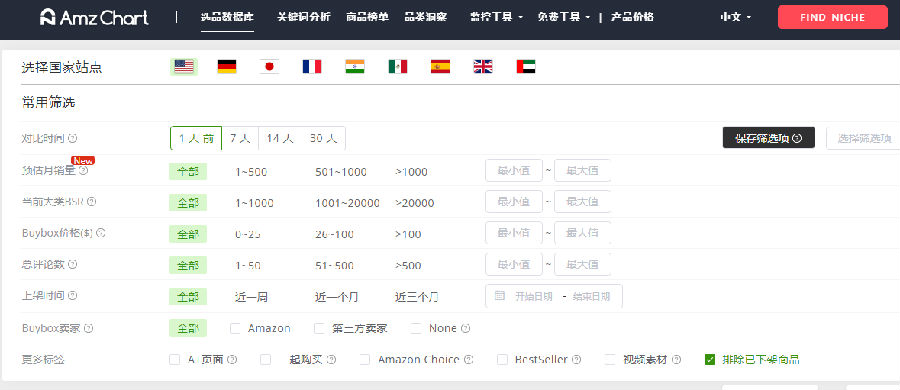
Task: Select the Germany flag site
Action: click(x=227, y=67)
